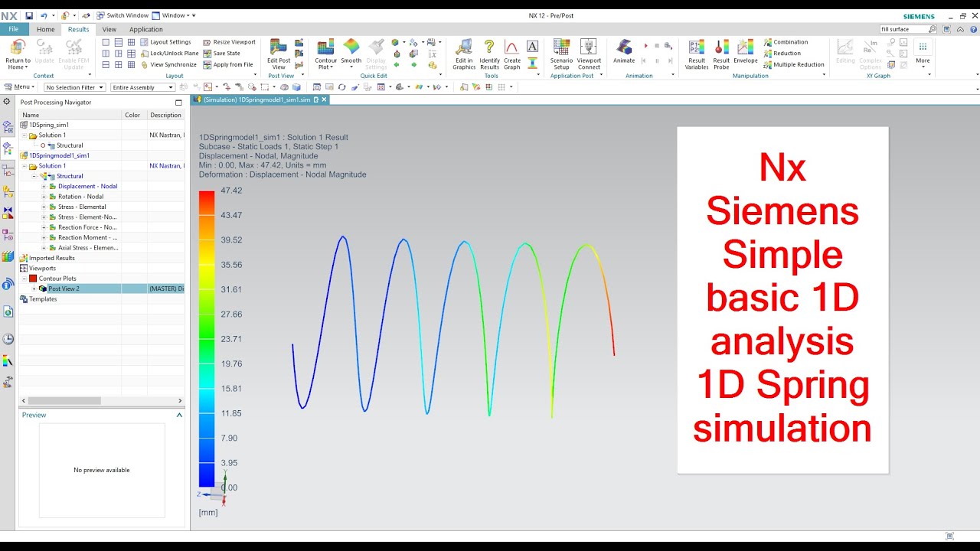Open Switch Window in title bar
Image resolution: width=980 pixels, height=551 pixels.
pyautogui.click(x=122, y=15)
